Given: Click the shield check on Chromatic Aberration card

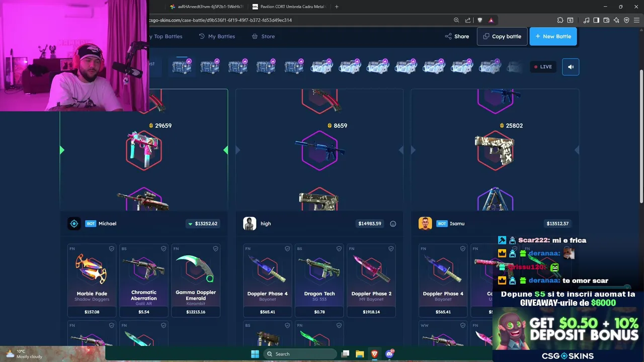Looking at the screenshot, I should click(x=164, y=248).
